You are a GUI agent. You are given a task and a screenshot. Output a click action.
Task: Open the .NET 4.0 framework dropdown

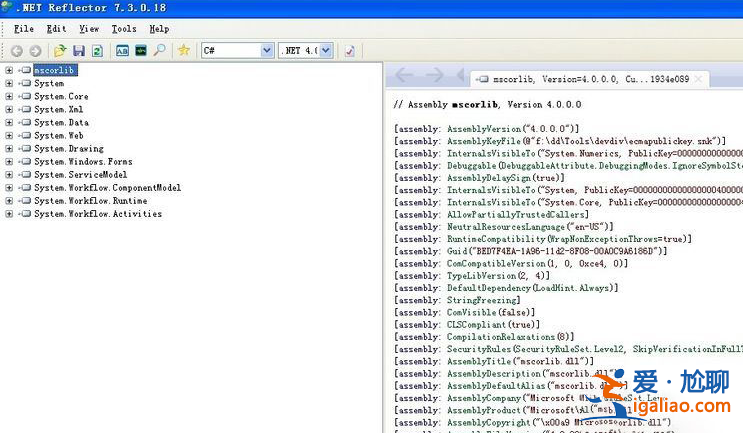(x=324, y=50)
